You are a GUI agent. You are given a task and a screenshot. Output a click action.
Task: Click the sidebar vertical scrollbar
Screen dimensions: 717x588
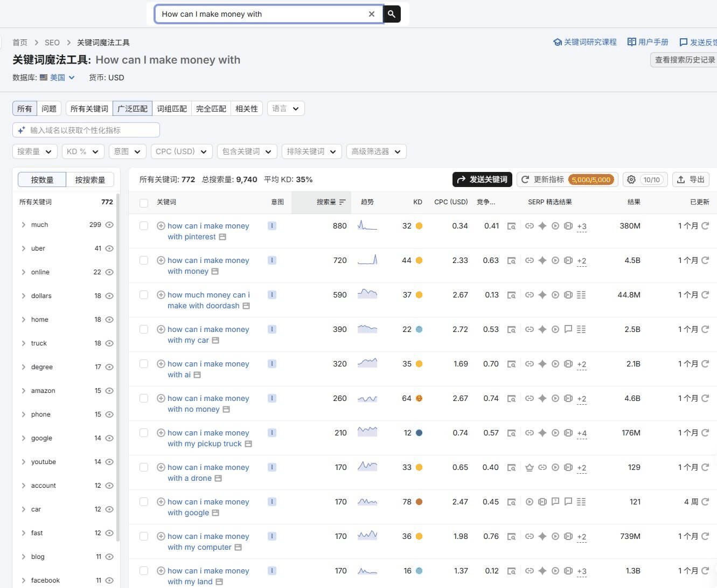(x=117, y=366)
